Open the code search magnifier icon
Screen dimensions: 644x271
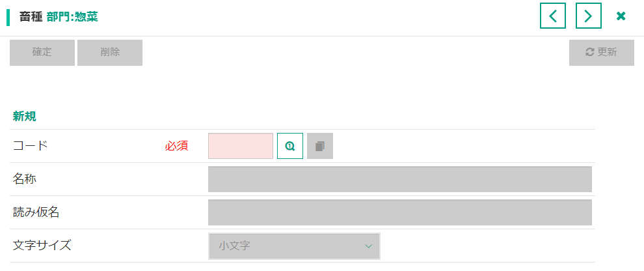click(x=290, y=146)
